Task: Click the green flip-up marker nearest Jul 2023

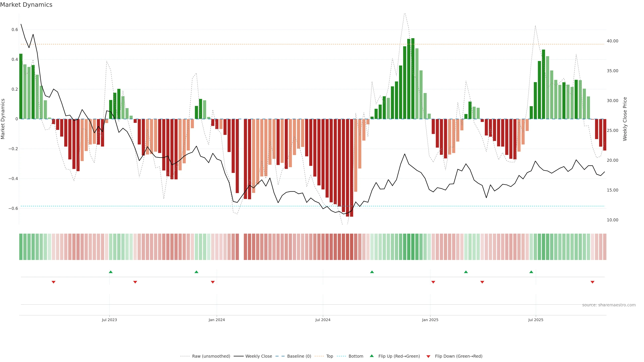Action: [111, 272]
